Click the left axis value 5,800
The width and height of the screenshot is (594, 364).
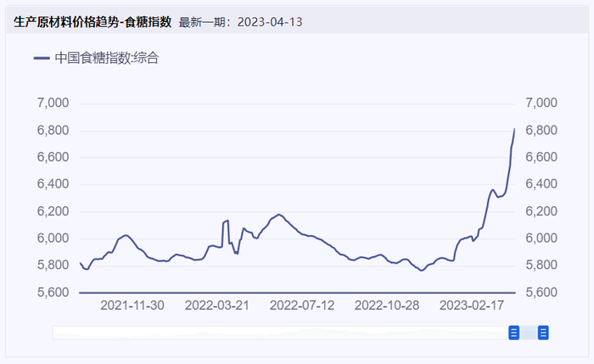[x=53, y=265]
